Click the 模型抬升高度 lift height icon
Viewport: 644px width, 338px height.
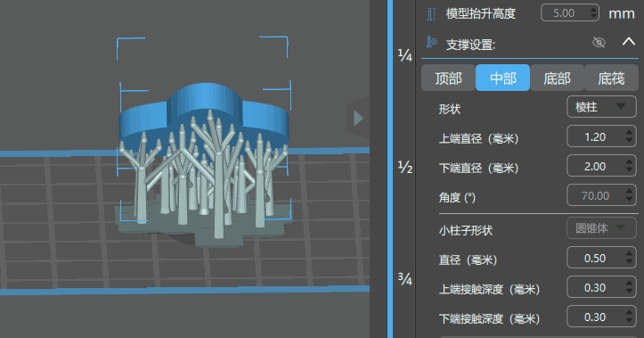click(431, 14)
